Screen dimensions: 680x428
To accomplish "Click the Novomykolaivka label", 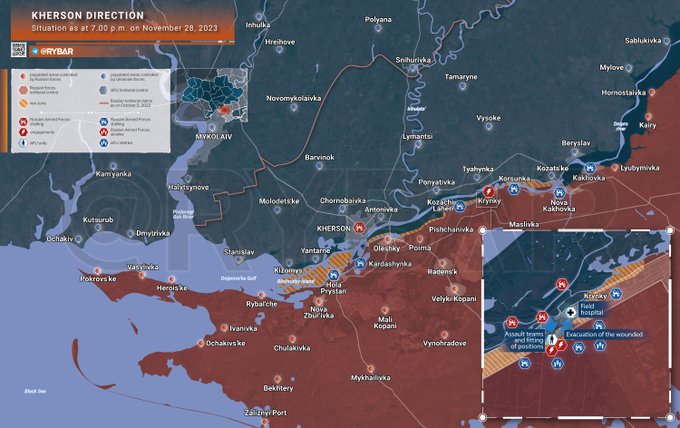I will (294, 98).
